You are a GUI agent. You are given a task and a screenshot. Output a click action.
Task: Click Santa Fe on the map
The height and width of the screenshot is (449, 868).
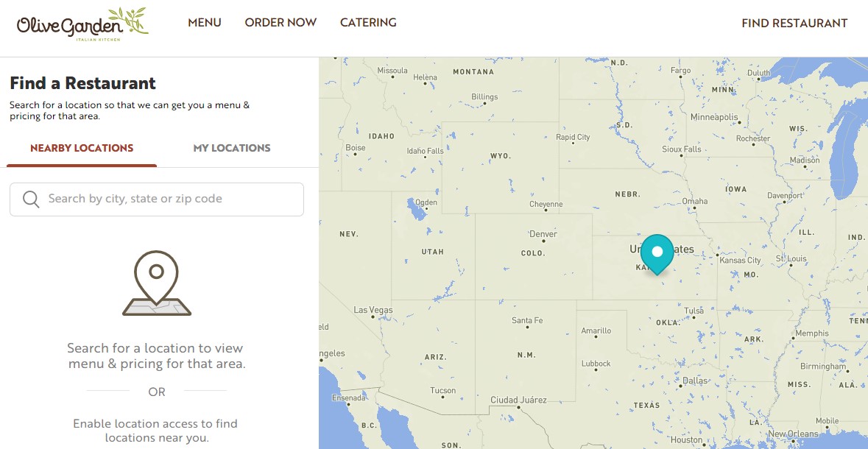(527, 321)
